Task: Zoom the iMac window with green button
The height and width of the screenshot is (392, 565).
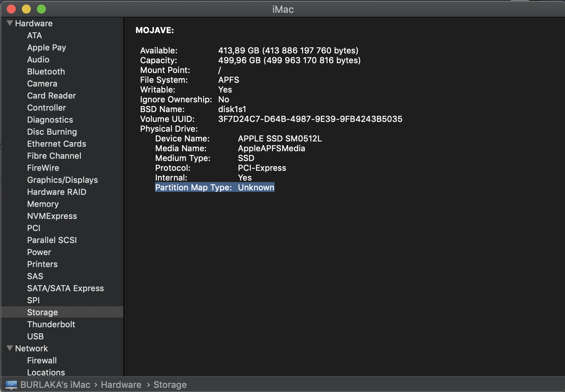Action: coord(41,9)
